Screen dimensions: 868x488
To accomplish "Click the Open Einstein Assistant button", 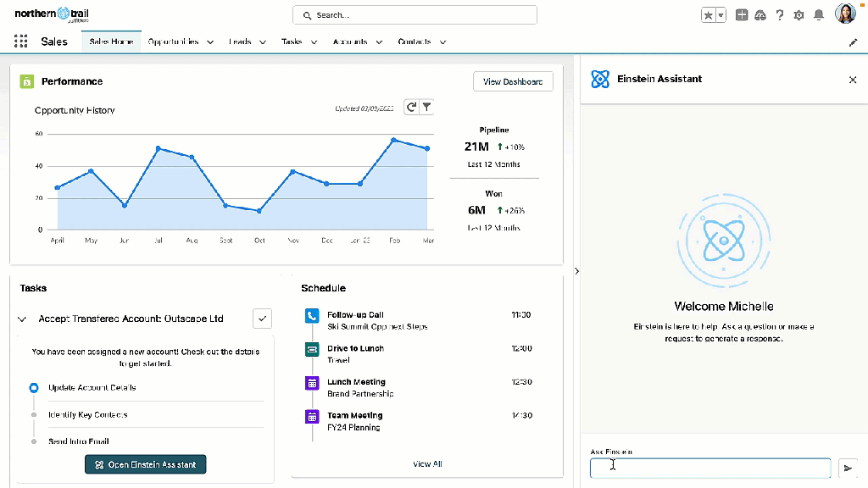I will pos(145,464).
